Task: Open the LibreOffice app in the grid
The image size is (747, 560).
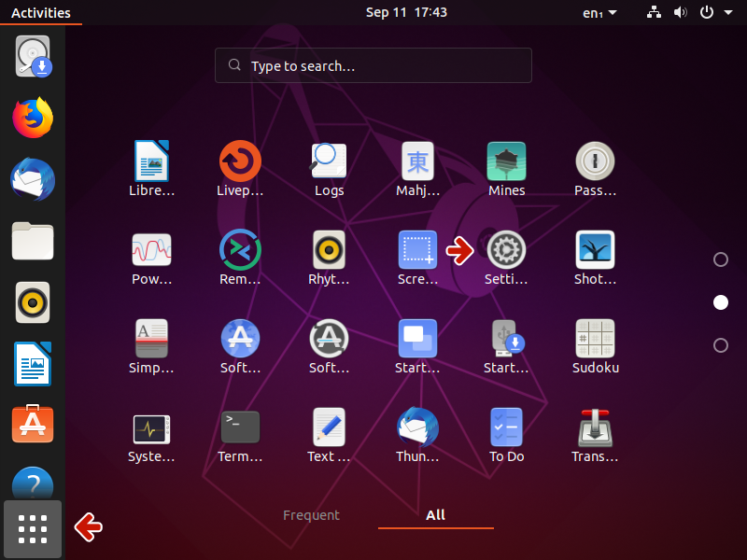Action: click(x=151, y=169)
